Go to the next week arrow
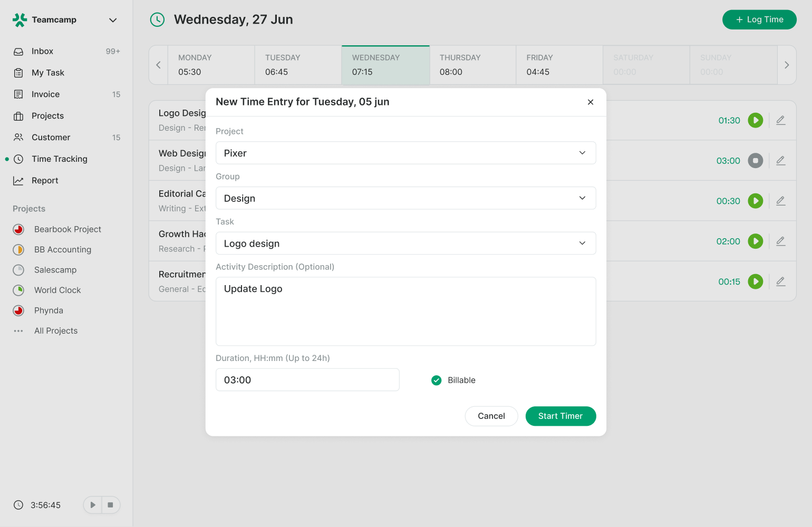 click(787, 65)
